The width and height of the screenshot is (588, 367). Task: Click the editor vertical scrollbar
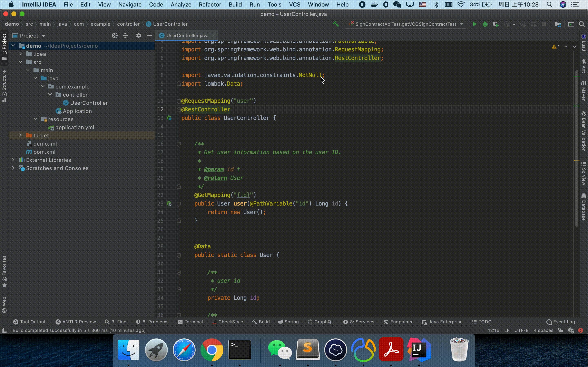pyautogui.click(x=577, y=148)
